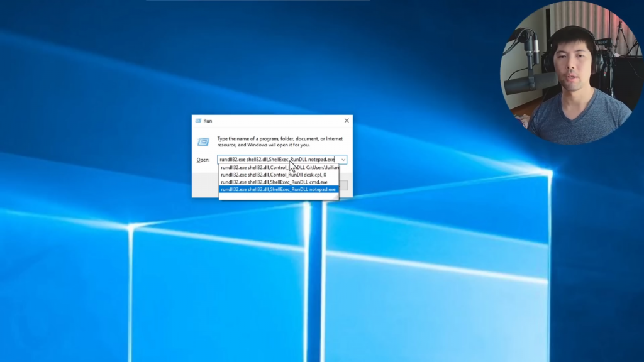Click the large Run program icon

(x=203, y=141)
